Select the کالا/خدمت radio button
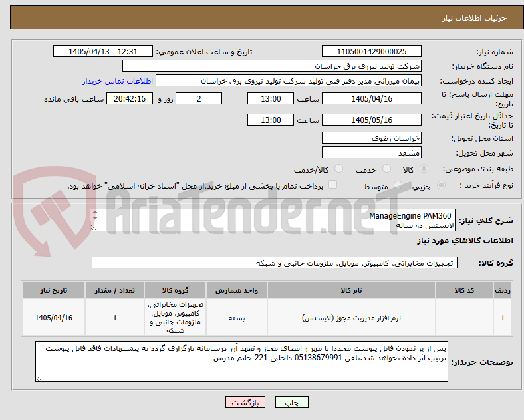 (x=338, y=169)
